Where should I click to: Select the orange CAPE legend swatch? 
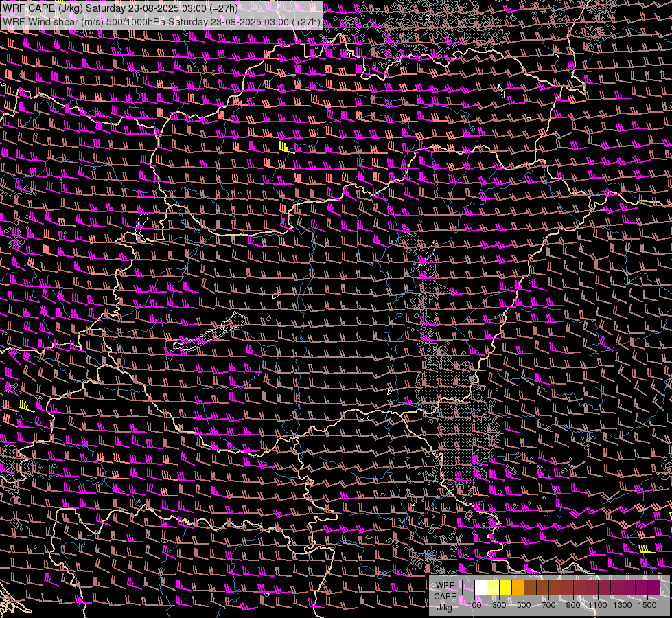click(x=518, y=588)
